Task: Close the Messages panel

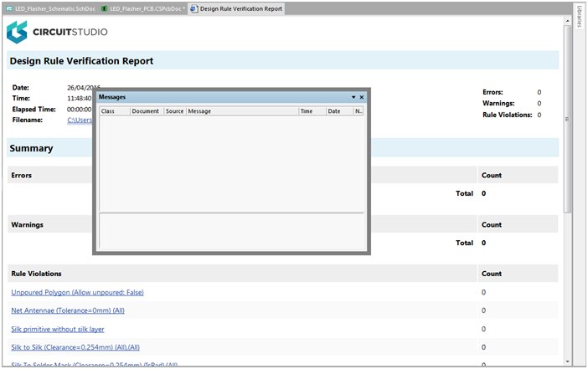Action: tap(362, 97)
